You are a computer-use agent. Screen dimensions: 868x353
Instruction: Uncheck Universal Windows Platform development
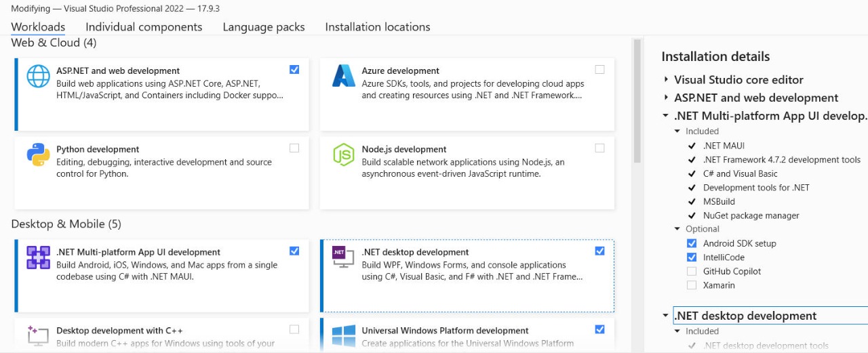coord(599,329)
